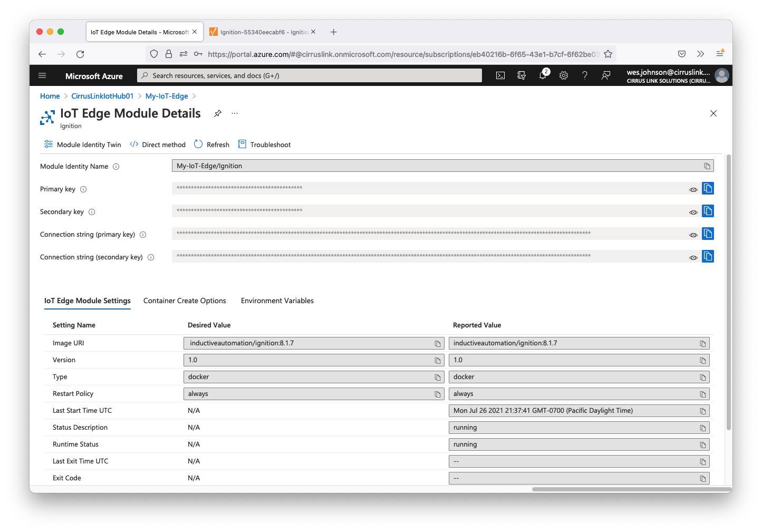Copy connection string (primary key)
The width and height of the screenshot is (762, 532).
pyautogui.click(x=708, y=234)
